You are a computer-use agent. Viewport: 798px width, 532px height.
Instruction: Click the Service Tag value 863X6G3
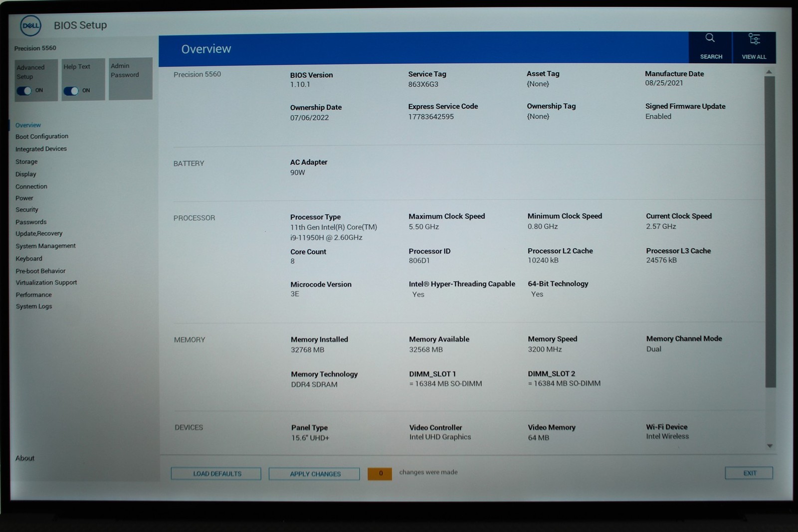(423, 84)
